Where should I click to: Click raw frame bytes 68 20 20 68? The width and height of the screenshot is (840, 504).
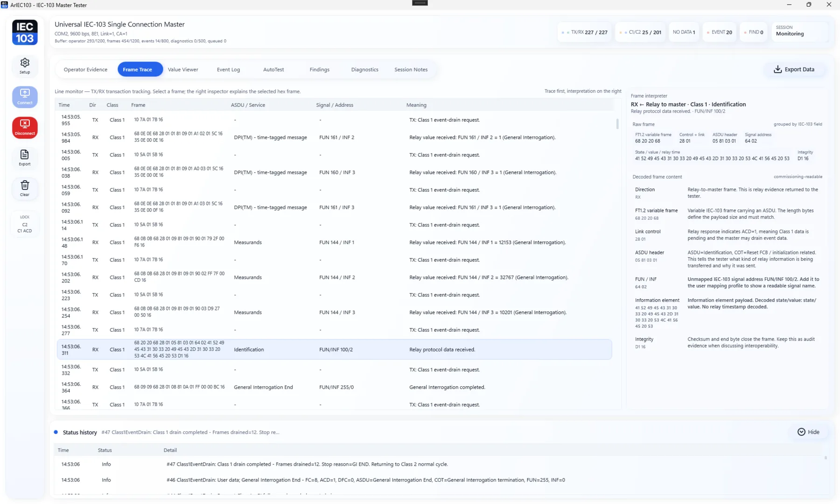pyautogui.click(x=647, y=141)
